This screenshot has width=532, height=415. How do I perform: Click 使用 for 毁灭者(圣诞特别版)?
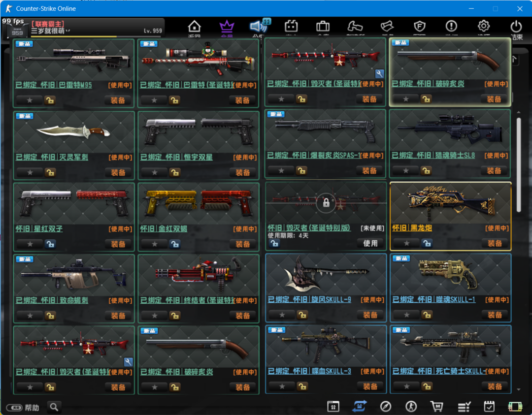pos(370,243)
